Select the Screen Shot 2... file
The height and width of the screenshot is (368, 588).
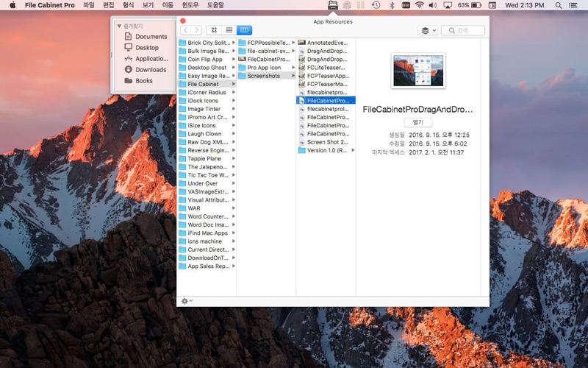click(x=326, y=142)
